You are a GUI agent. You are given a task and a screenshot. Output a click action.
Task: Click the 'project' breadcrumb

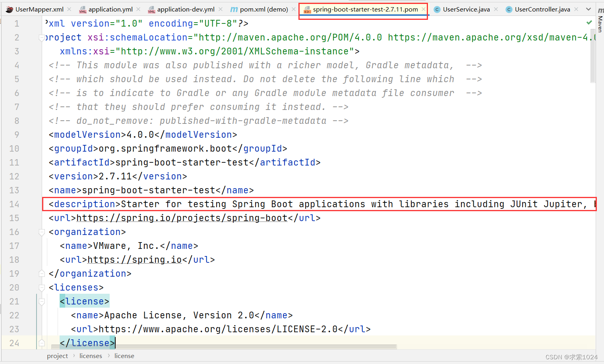pos(58,356)
